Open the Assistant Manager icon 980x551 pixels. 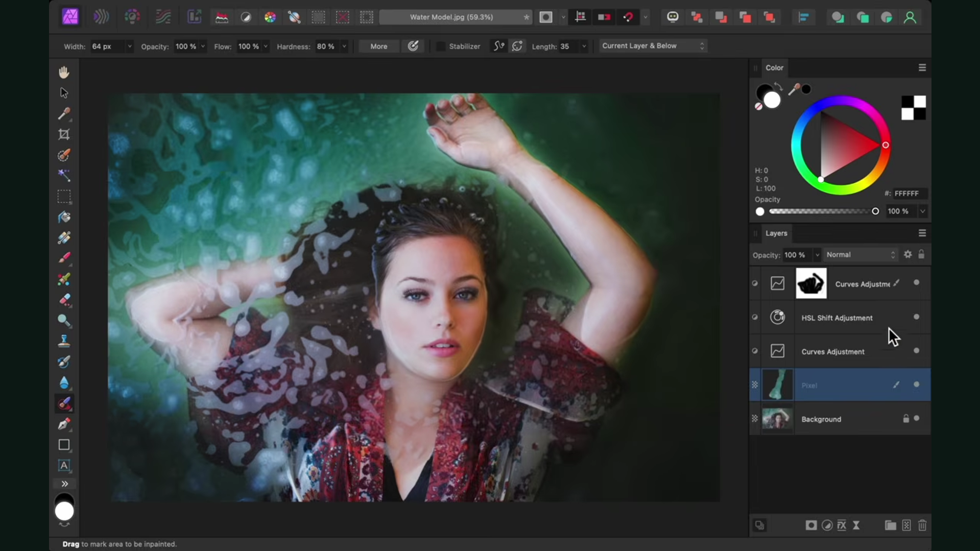click(x=673, y=17)
